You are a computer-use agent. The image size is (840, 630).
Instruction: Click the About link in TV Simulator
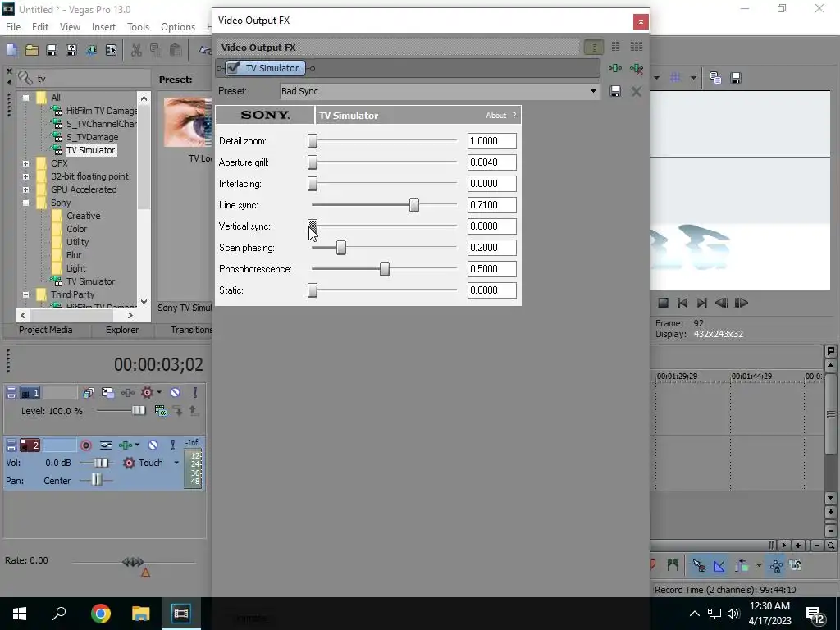[x=496, y=115]
